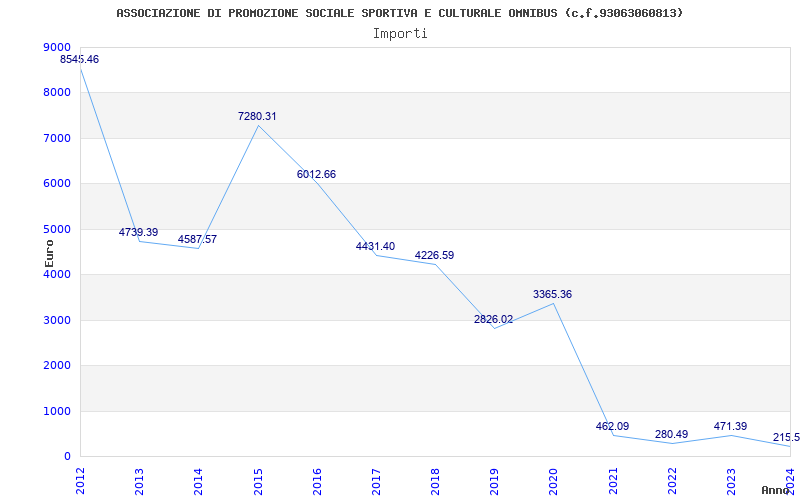The height and width of the screenshot is (500, 800).
Task: Click the data label 4587.57
Action: point(197,239)
